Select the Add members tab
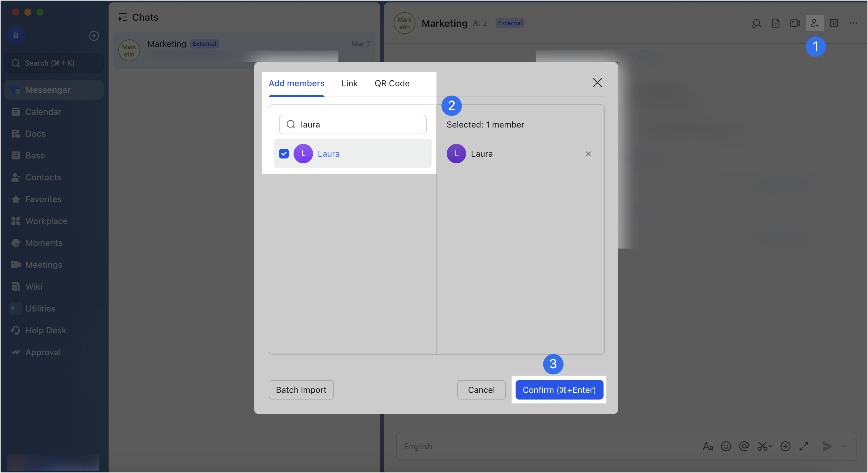This screenshot has width=868, height=473. tap(297, 83)
